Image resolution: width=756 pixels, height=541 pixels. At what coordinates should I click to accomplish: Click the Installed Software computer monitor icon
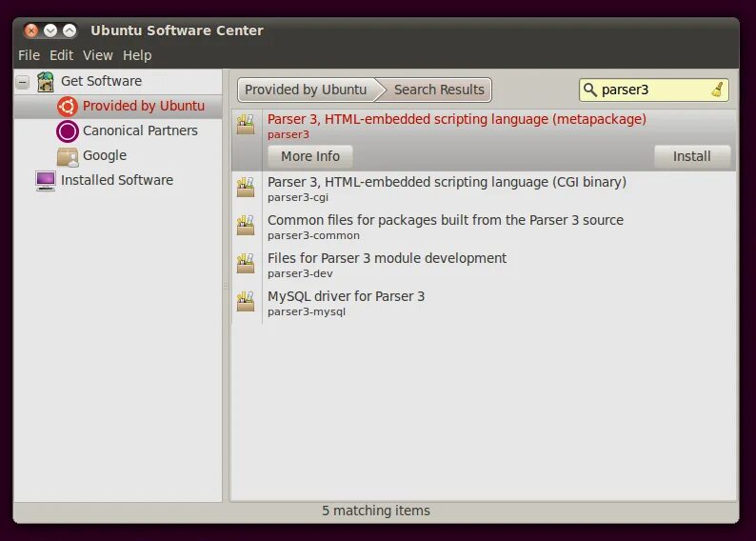[46, 181]
